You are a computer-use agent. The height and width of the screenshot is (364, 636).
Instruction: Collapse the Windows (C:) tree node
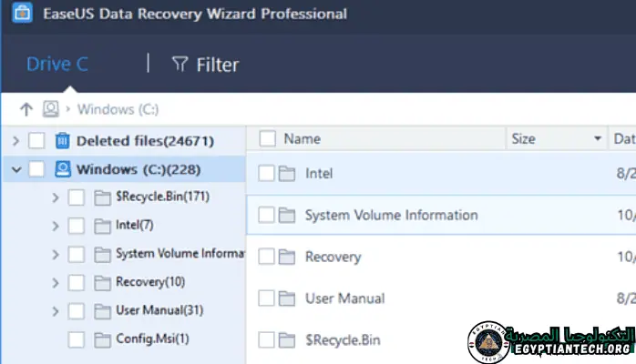coord(15,169)
